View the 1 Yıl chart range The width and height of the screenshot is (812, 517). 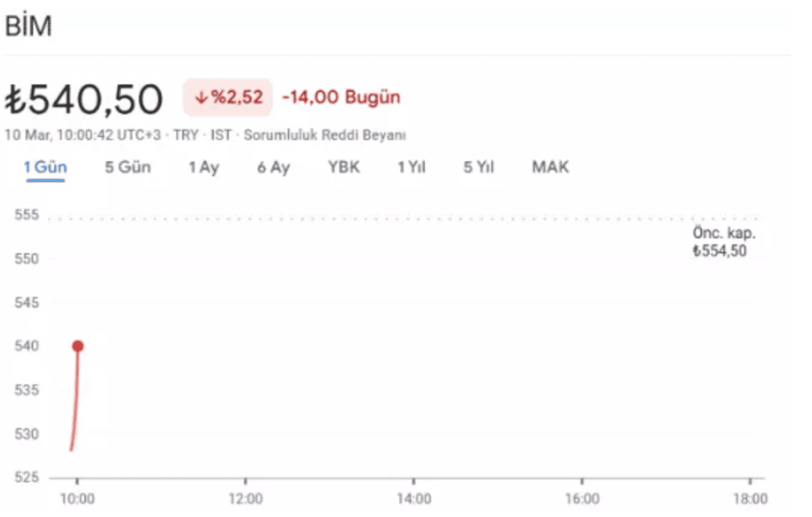pos(411,167)
